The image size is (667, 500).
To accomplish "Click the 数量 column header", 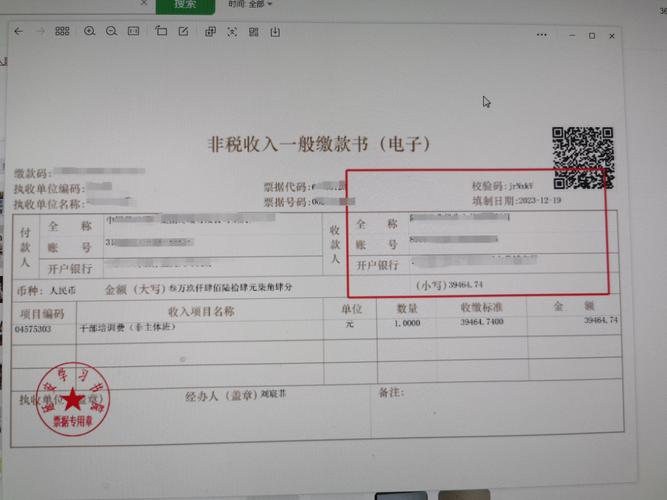I will click(x=407, y=308).
